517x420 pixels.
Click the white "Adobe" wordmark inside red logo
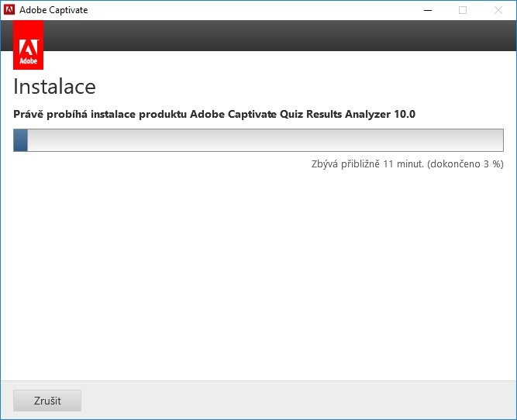pyautogui.click(x=29, y=59)
